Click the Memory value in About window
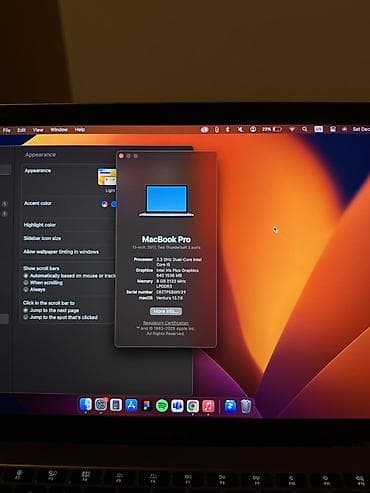Image resolution: width=370 pixels, height=493 pixels. click(x=171, y=284)
